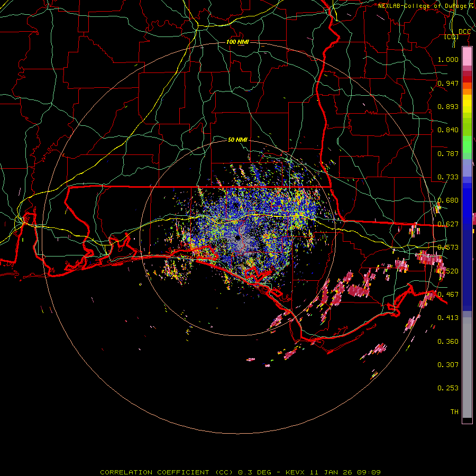Pick the gray swatch near 0.307
This screenshot has width=476, height=476.
click(x=467, y=368)
